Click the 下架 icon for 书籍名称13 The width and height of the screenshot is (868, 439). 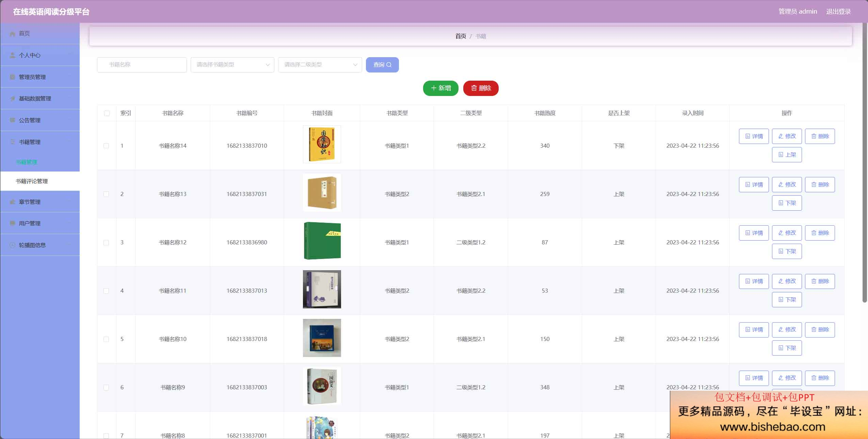(x=781, y=203)
